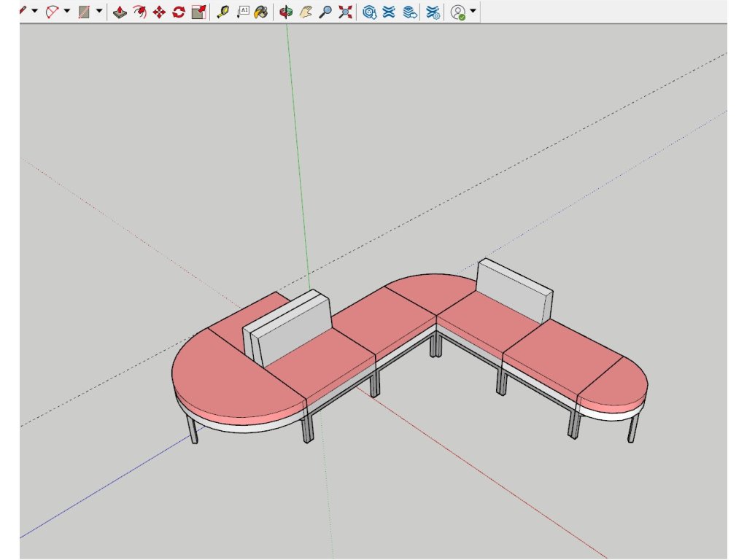The image size is (747, 560).
Task: Open the 3D Warehouse
Action: (370, 12)
